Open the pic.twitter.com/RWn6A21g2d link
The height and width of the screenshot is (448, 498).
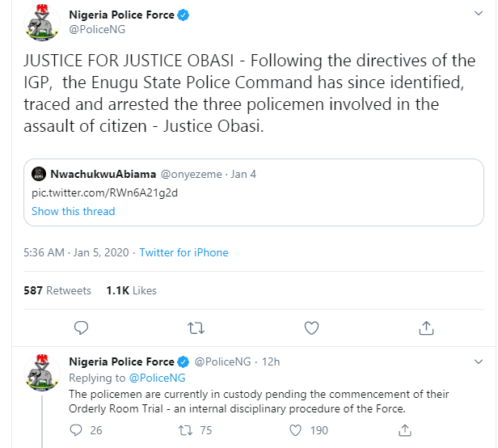coord(104,193)
